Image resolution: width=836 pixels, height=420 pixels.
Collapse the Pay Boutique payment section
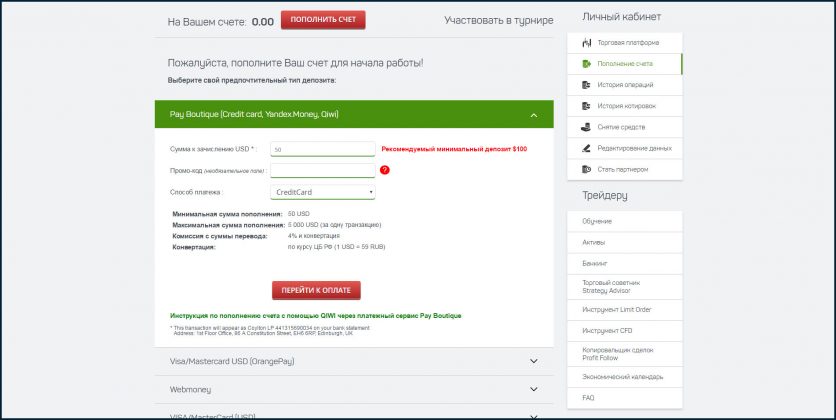tap(354, 114)
